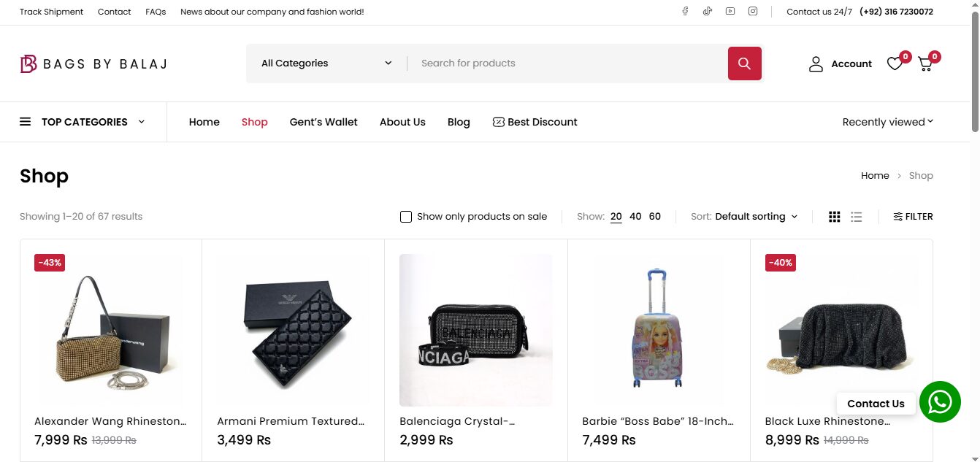Select the grid view layout icon
This screenshot has height=462, width=980.
tap(835, 217)
